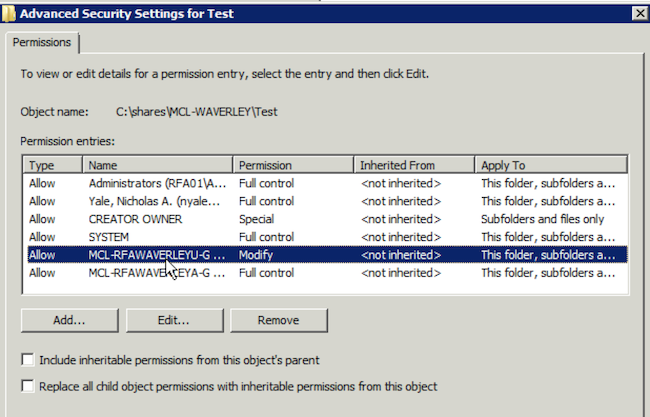Select the MCL-RFAWAVERLEYA-G Full control entry

[x=327, y=273]
